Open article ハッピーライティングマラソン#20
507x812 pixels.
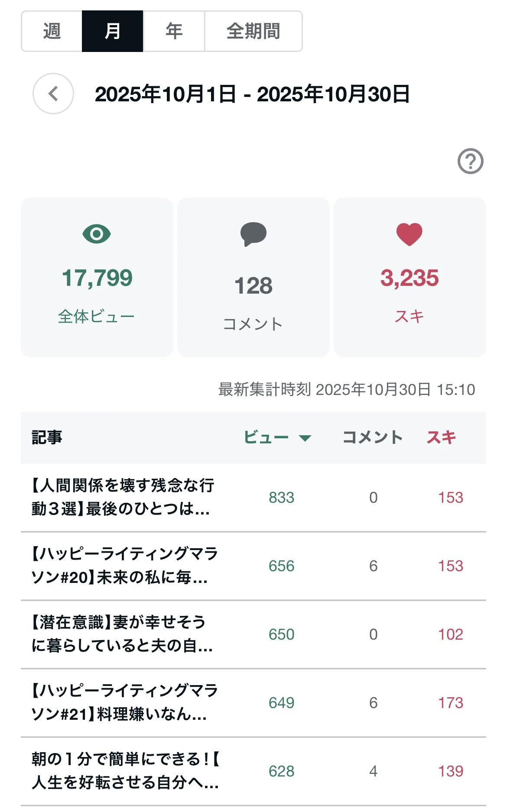(x=124, y=565)
